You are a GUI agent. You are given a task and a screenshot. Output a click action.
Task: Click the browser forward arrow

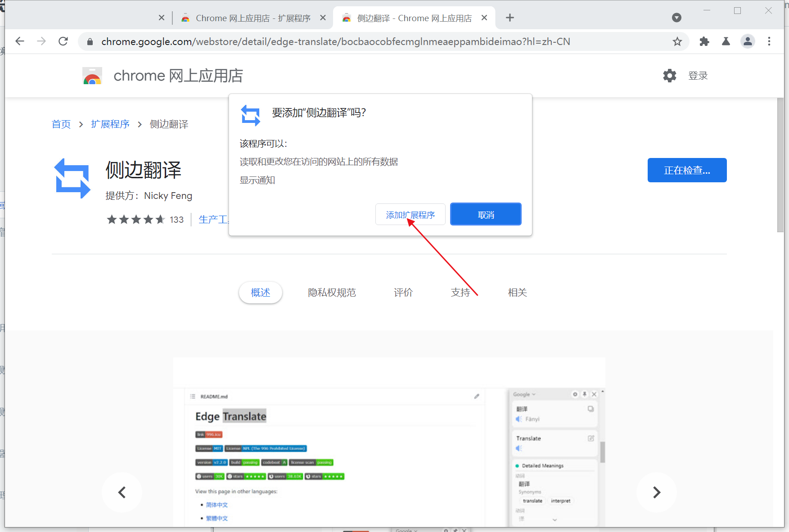tap(41, 41)
